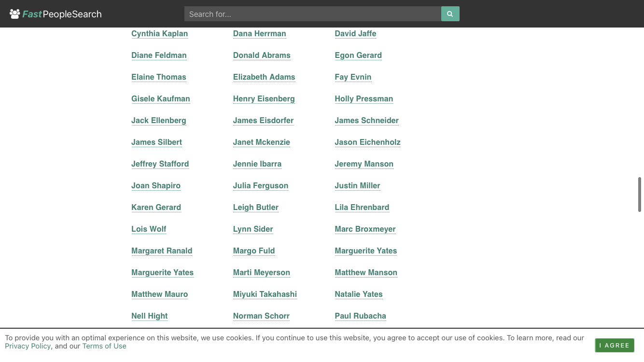Open Jason Eichenholz's listing
644x362 pixels.
[368, 142]
